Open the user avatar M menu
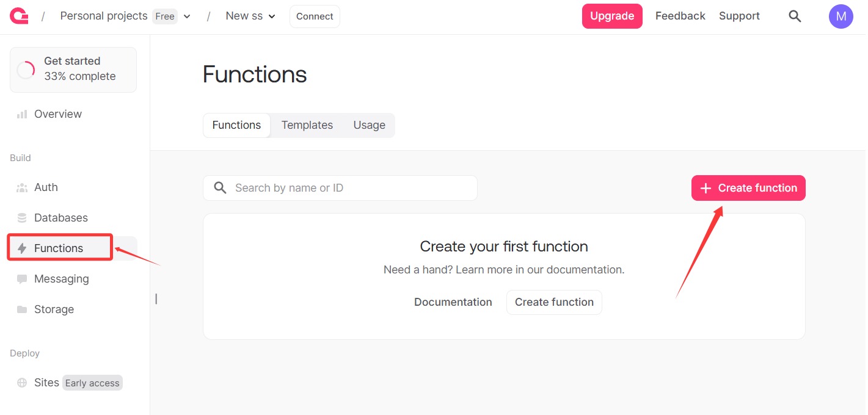 [x=841, y=16]
